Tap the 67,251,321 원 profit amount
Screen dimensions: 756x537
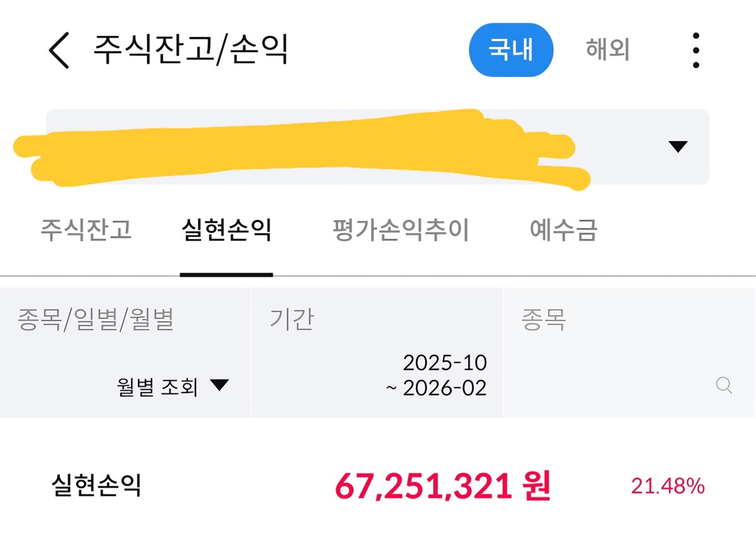click(442, 487)
